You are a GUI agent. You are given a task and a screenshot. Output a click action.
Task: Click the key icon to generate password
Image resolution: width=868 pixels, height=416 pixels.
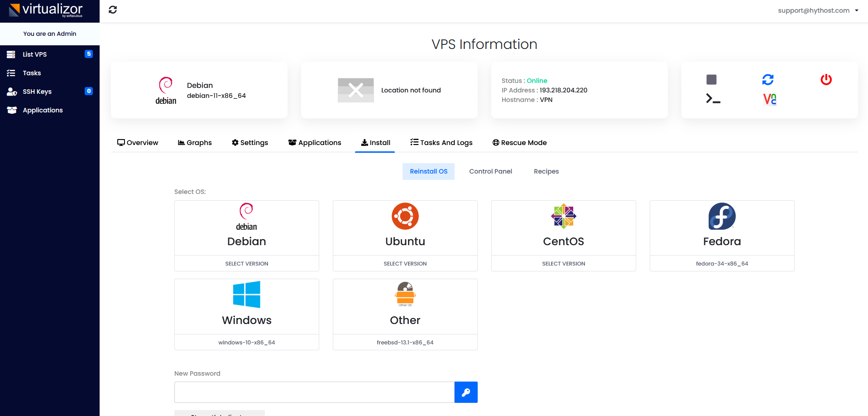(465, 392)
